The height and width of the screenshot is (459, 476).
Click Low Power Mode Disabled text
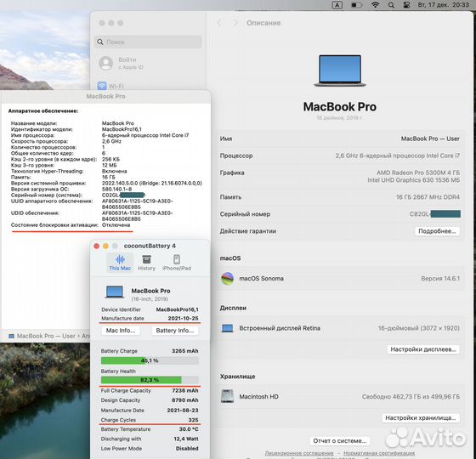[150, 449]
